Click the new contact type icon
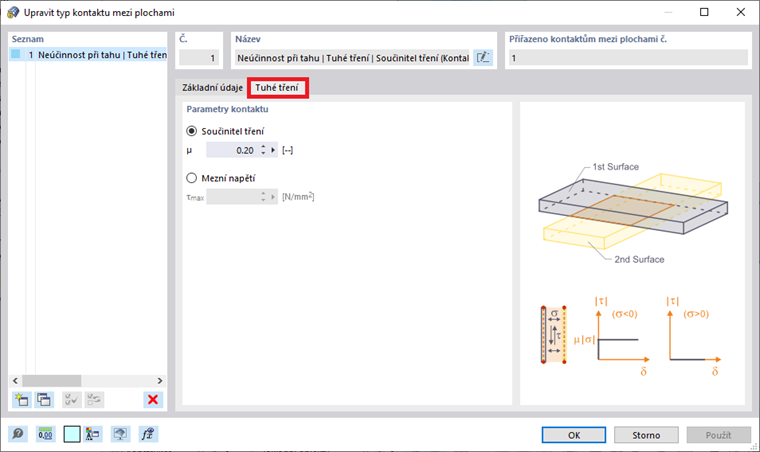Screen dimensions: 760x452 21,400
